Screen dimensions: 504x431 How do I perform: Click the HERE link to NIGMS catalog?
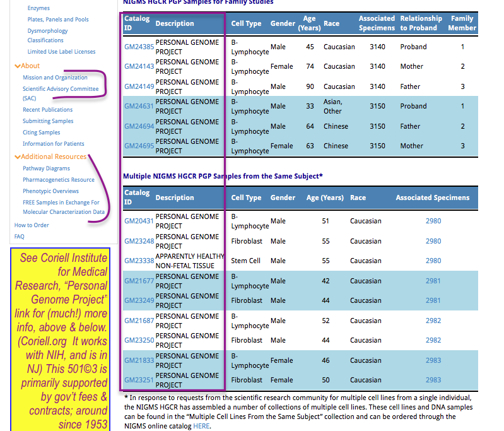(201, 426)
